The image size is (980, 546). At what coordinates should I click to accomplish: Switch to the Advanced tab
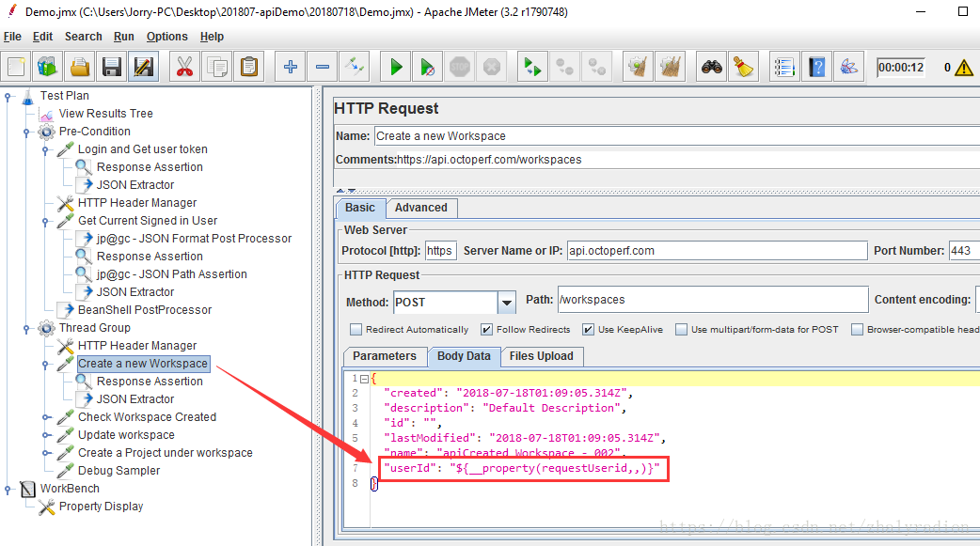coord(421,208)
